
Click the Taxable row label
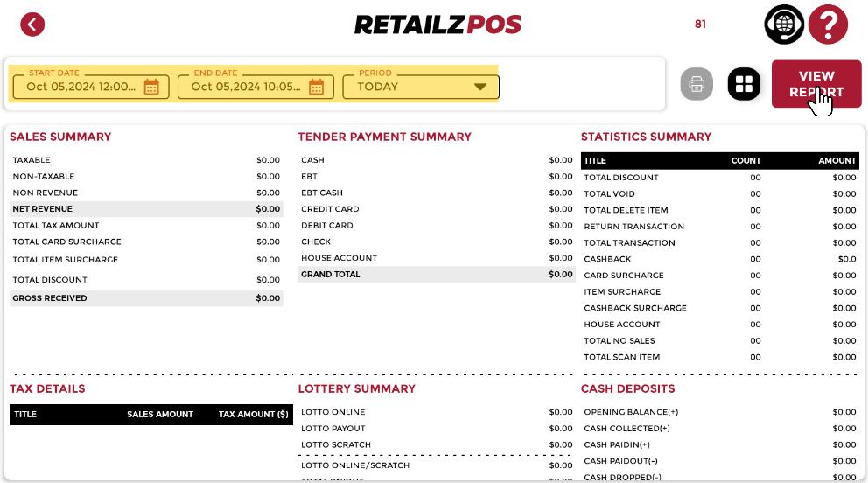pyautogui.click(x=31, y=160)
